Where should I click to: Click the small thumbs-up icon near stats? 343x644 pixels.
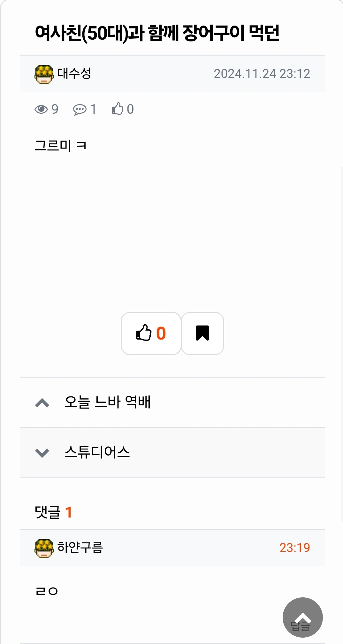118,109
